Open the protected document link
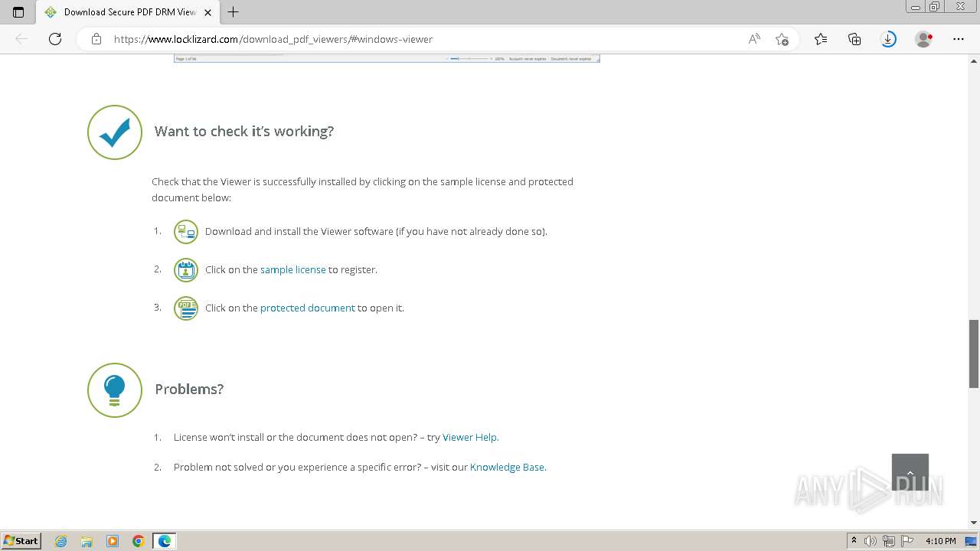980x551 pixels. (308, 308)
